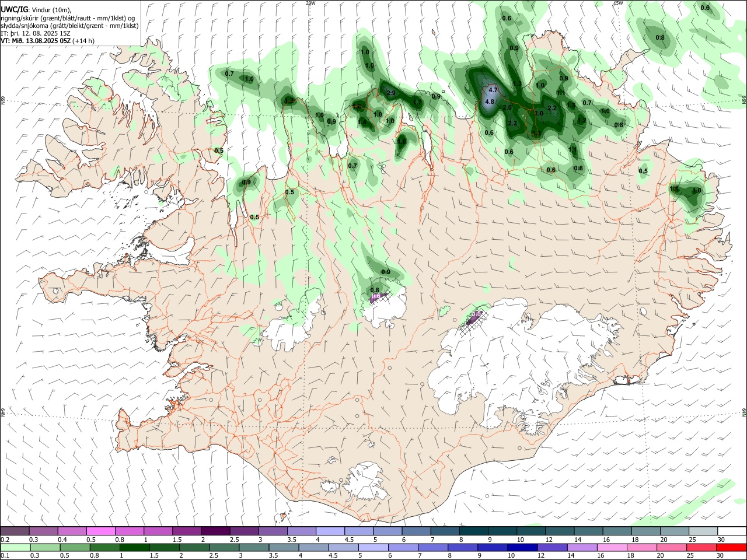This screenshot has height=560, width=747.
Task: Click the legend label '0.1' in bottom row
Action: click(x=5, y=556)
